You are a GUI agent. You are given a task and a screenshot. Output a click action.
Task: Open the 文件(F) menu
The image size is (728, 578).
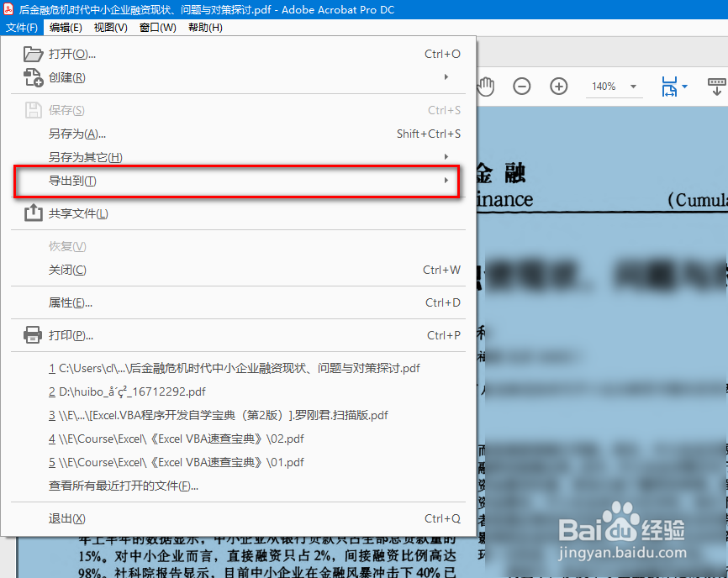[x=22, y=28]
